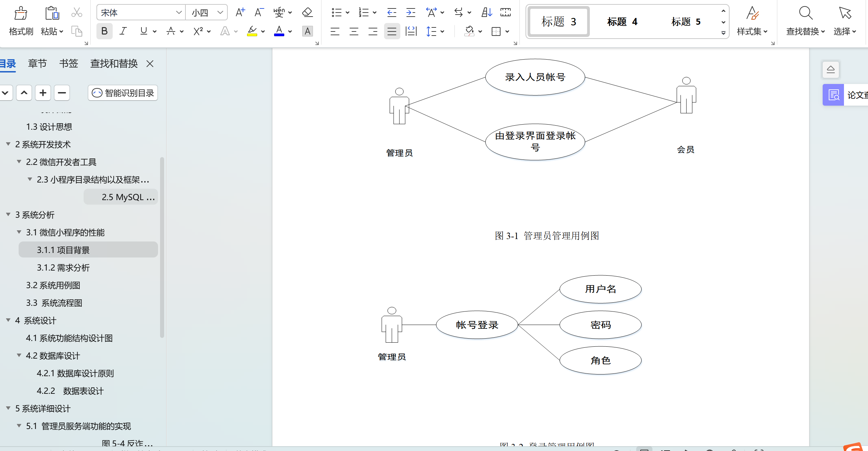Increase font size with A+ icon
Image resolution: width=868 pixels, height=451 pixels.
click(x=240, y=13)
